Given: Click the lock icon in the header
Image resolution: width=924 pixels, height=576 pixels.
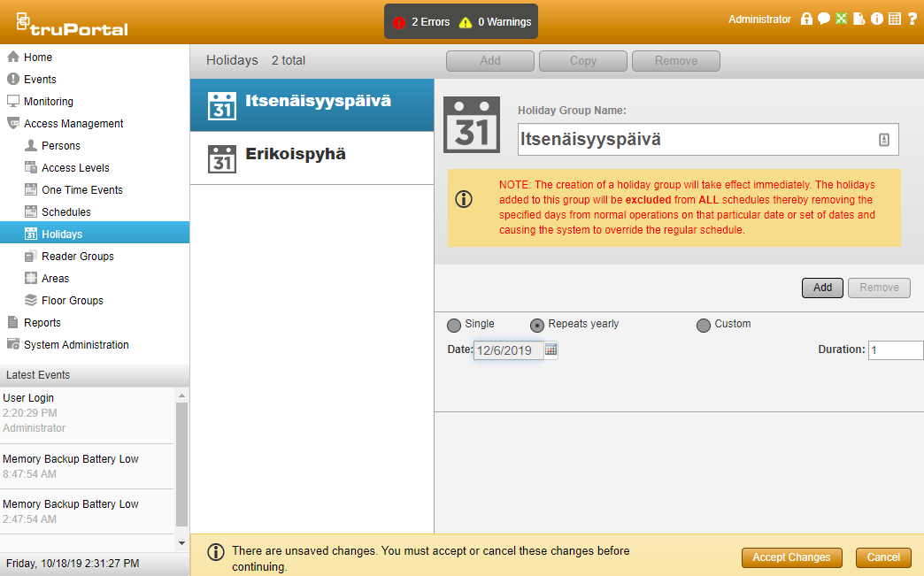Looking at the screenshot, I should click(806, 19).
